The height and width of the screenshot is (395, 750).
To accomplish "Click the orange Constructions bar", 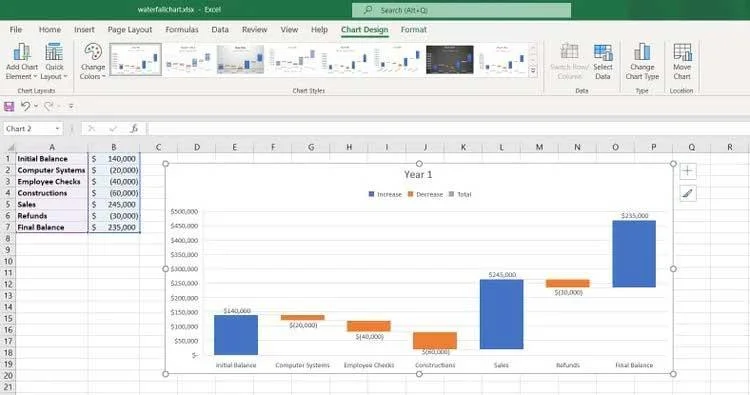I will [435, 340].
